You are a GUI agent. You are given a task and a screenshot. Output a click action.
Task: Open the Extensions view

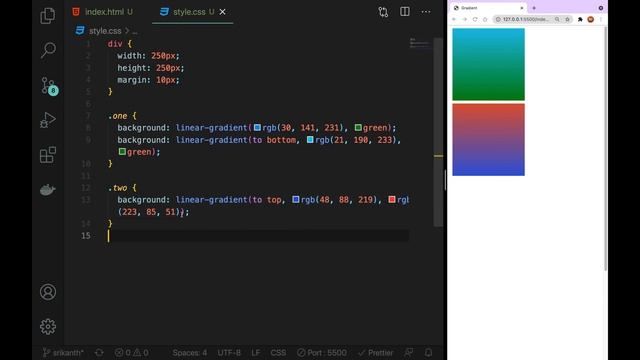(48, 155)
